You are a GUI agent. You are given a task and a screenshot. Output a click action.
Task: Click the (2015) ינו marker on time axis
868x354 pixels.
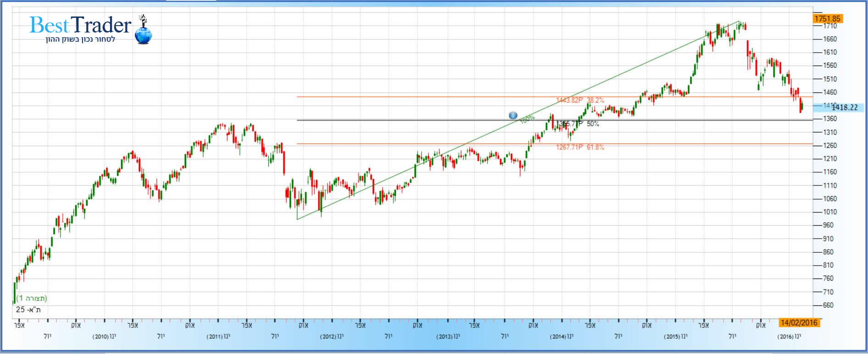coord(675,337)
